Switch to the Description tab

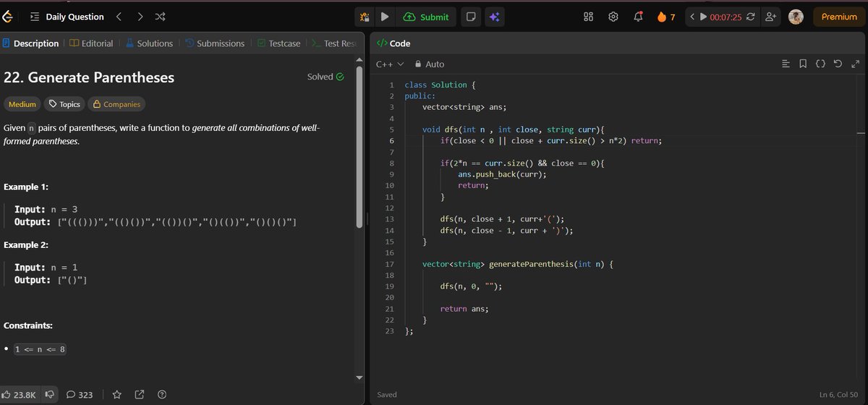[31, 43]
